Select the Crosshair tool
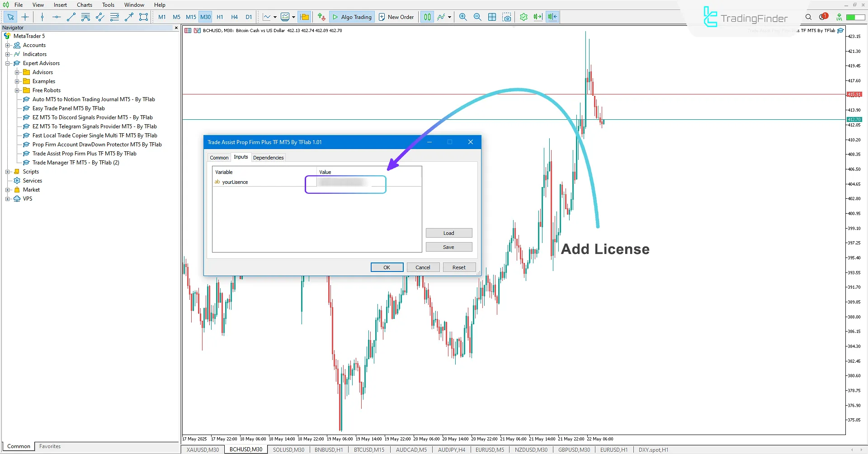Image resolution: width=868 pixels, height=454 pixels. 25,17
